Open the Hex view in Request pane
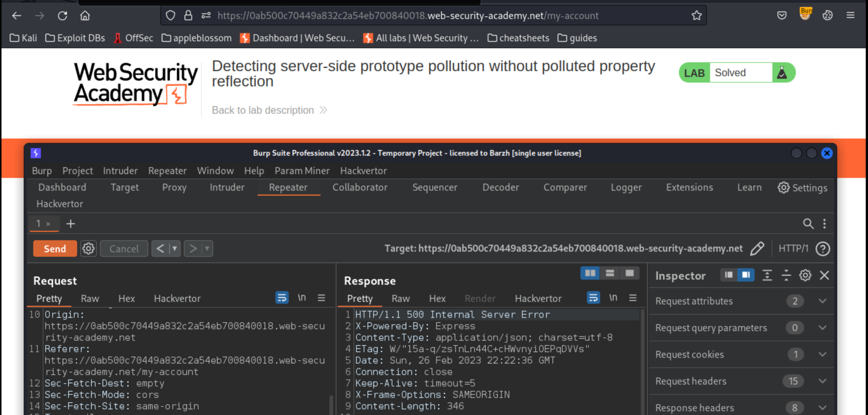868x415 pixels. (126, 298)
